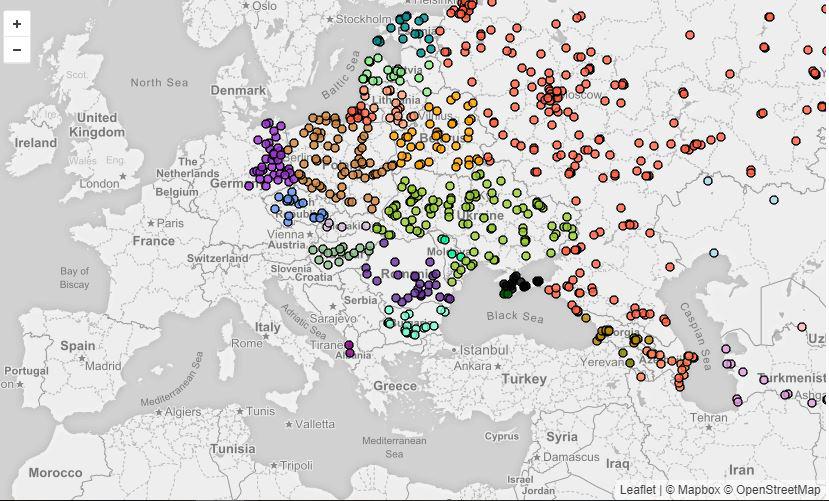
Task: Click the France country label
Action: [x=153, y=241]
